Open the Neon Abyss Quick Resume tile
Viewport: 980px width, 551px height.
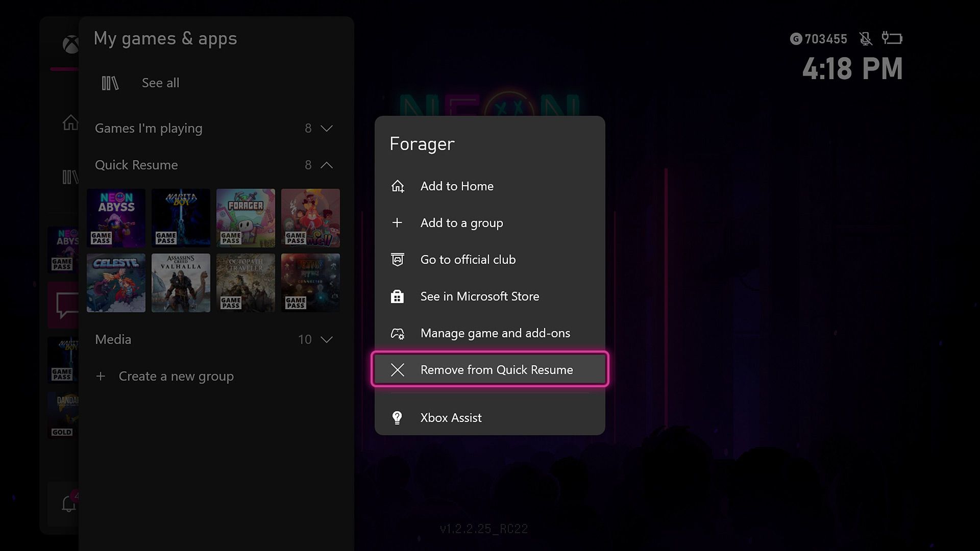116,218
